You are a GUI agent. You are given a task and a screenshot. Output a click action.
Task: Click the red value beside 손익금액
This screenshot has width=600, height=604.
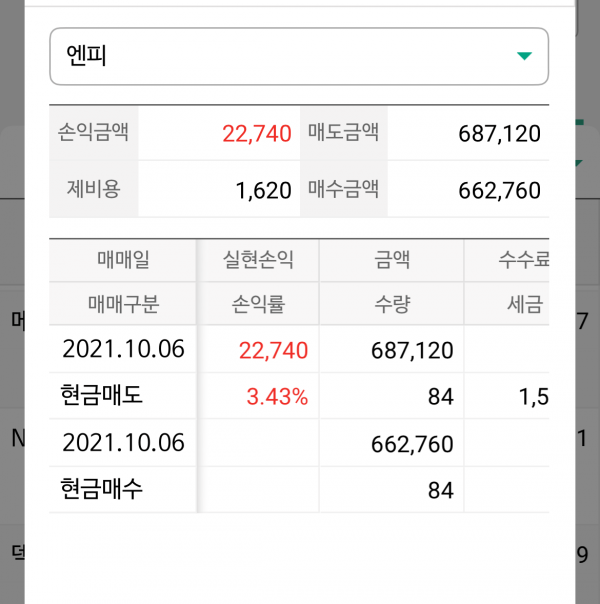257,134
